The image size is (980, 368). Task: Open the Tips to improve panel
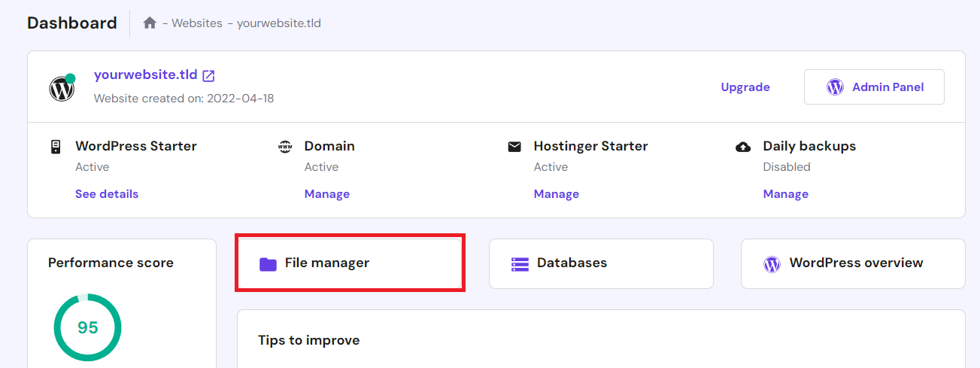pyautogui.click(x=308, y=340)
